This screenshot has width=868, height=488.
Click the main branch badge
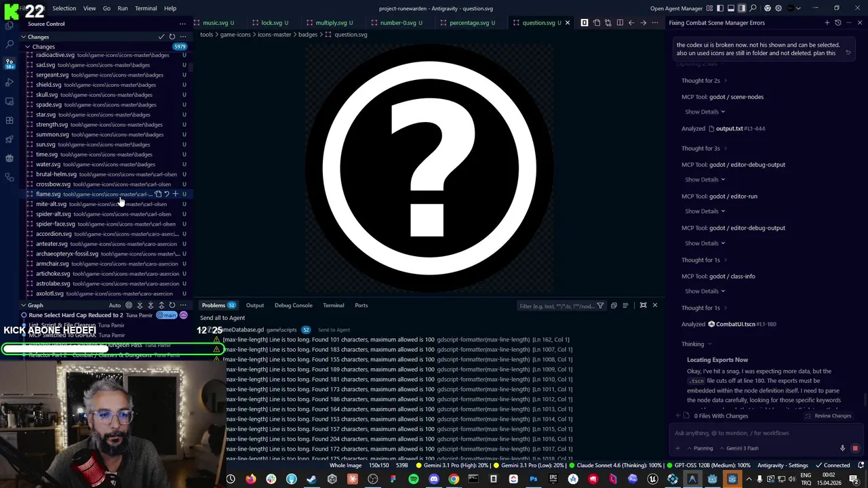167,315
